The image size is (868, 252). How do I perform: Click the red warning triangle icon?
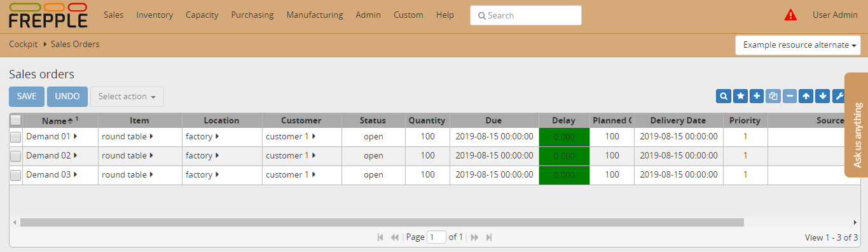click(x=790, y=15)
